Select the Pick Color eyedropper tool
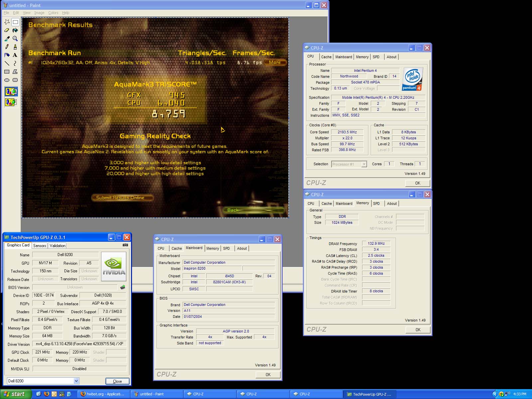This screenshot has height=399, width=532. (7, 39)
